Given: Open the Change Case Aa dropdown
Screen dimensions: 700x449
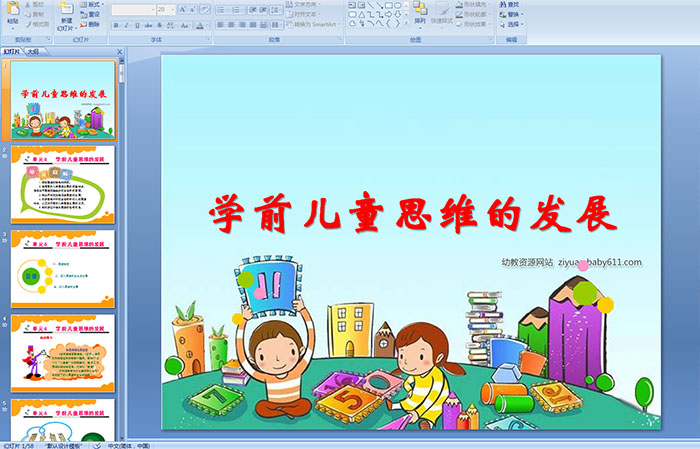Looking at the screenshot, I should pyautogui.click(x=185, y=25).
